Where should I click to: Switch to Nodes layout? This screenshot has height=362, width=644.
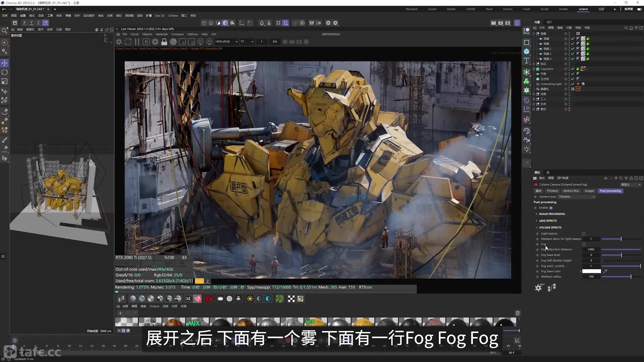[563, 9]
